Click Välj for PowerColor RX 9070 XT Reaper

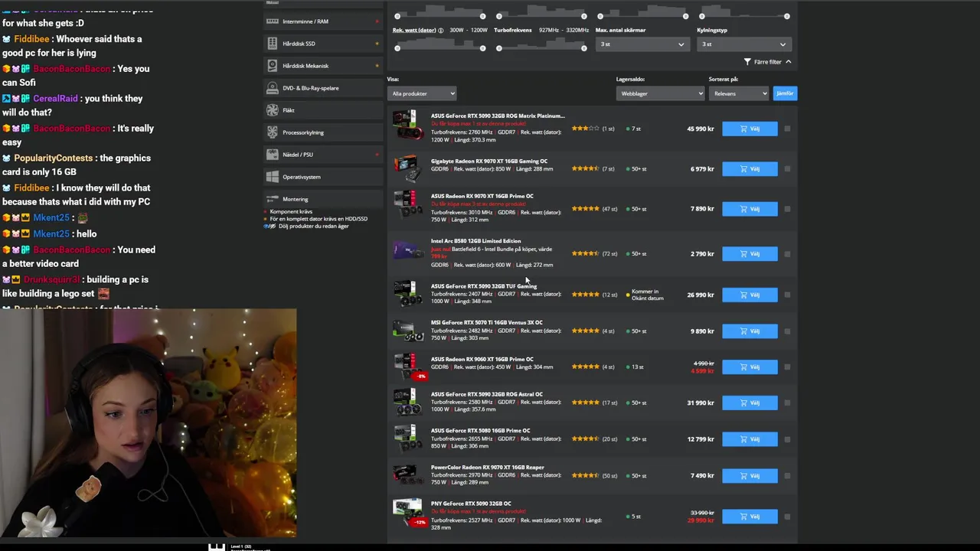(750, 475)
